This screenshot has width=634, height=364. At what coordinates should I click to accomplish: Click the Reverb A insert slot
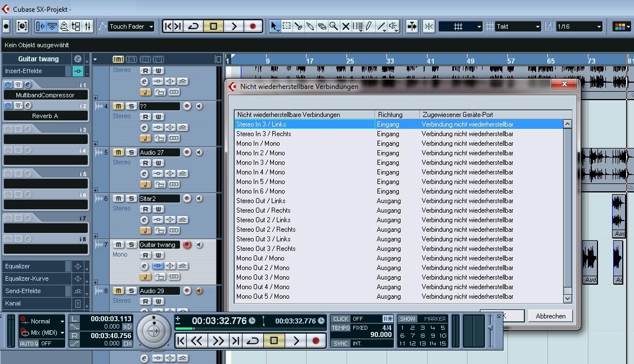coord(45,116)
